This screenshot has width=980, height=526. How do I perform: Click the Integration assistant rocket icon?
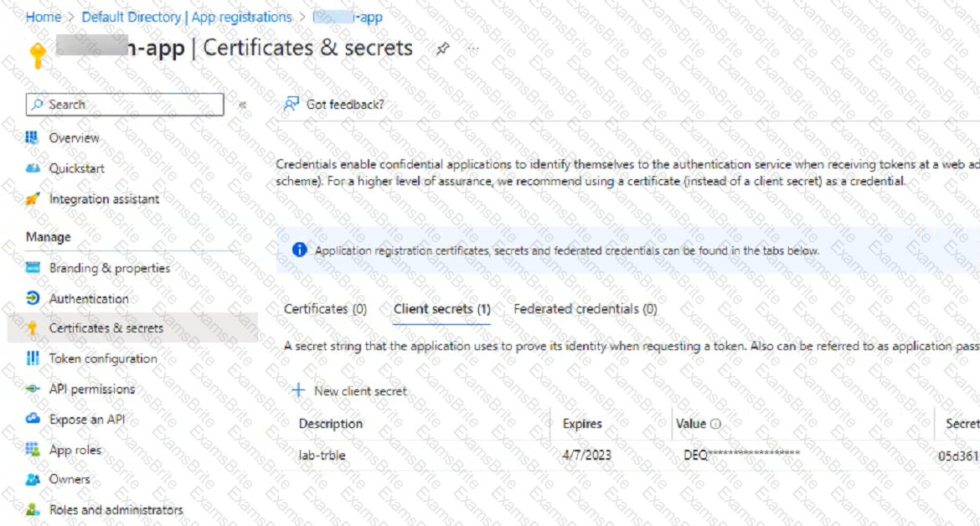click(x=33, y=199)
